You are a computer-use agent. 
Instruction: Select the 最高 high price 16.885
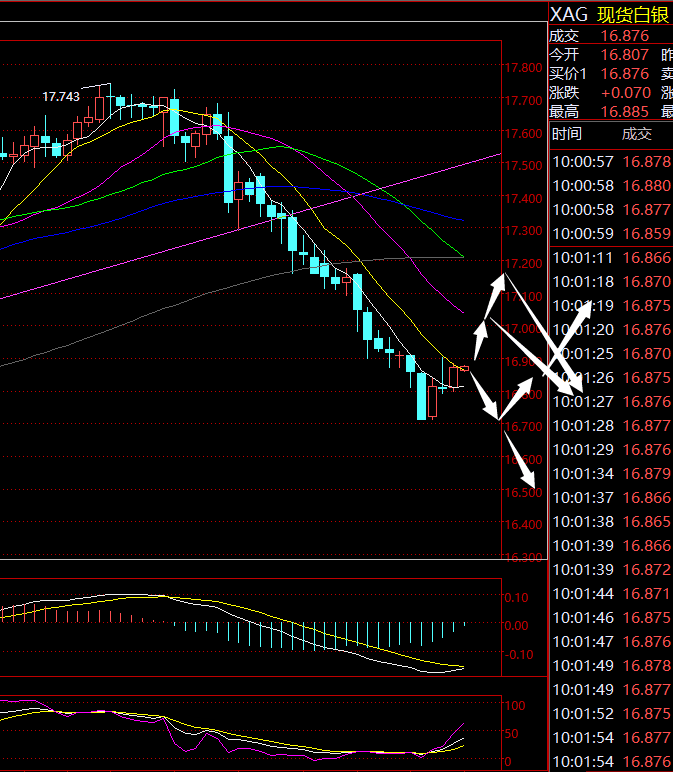tap(625, 112)
